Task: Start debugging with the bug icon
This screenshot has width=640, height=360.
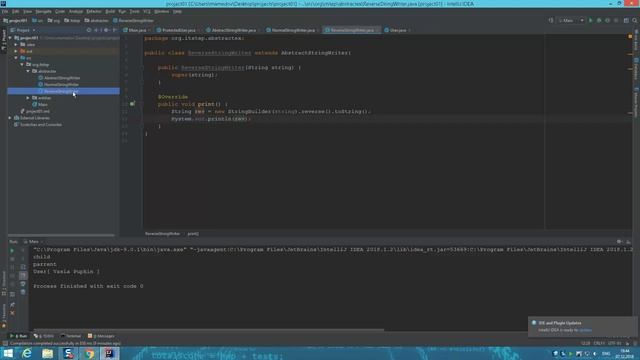Action: pyautogui.click(x=599, y=20)
